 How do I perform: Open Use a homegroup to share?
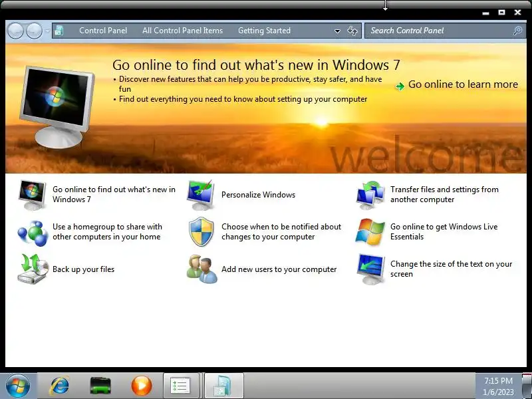pyautogui.click(x=107, y=231)
